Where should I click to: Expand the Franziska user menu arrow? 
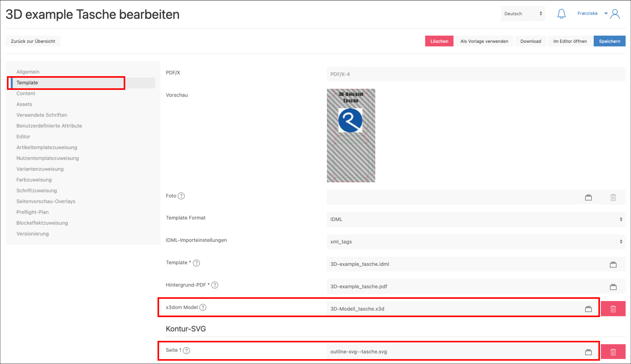click(606, 13)
